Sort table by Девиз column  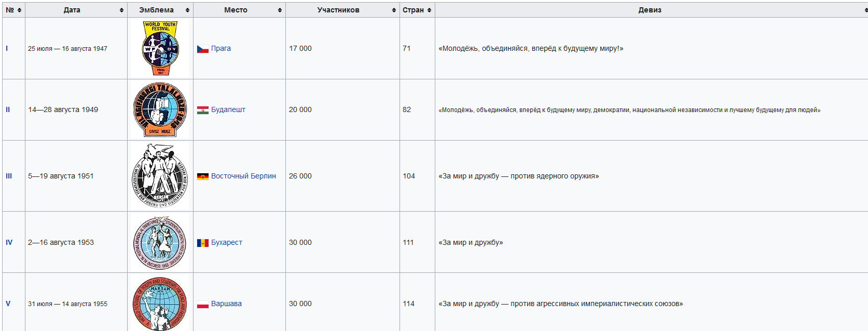(651, 10)
